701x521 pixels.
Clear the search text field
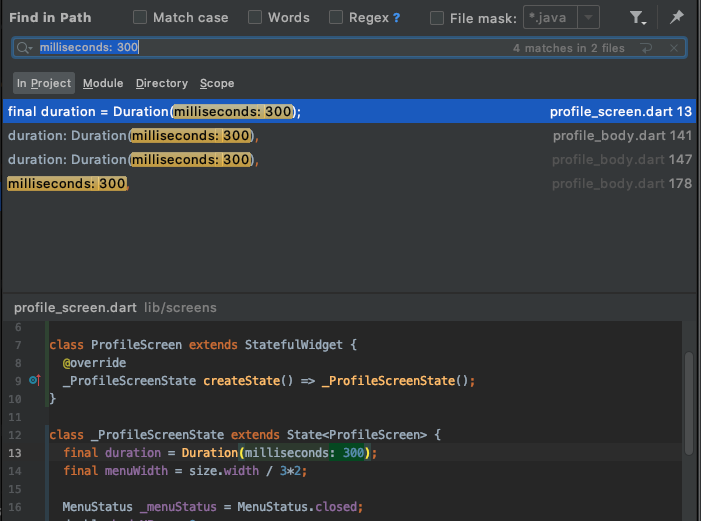674,48
